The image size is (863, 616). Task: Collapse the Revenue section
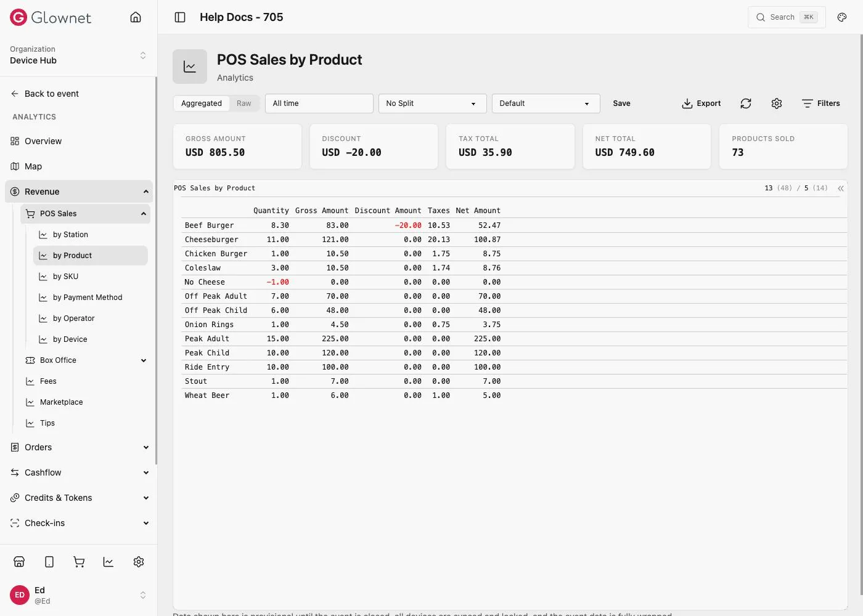point(79,192)
